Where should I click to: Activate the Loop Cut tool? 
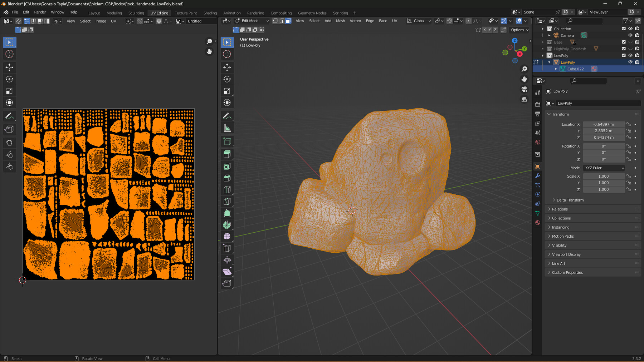coord(227,189)
